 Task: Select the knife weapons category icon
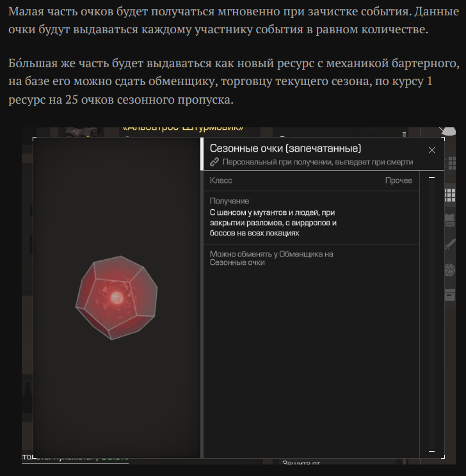click(450, 244)
